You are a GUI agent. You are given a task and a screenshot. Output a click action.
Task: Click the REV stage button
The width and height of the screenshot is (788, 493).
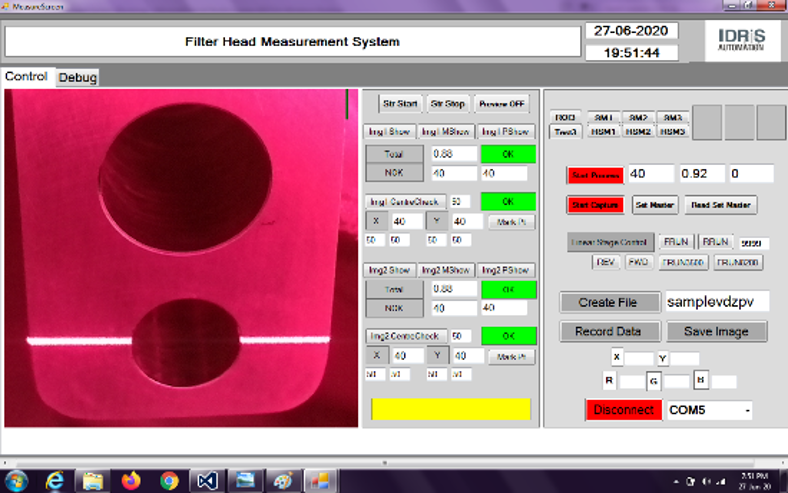605,262
